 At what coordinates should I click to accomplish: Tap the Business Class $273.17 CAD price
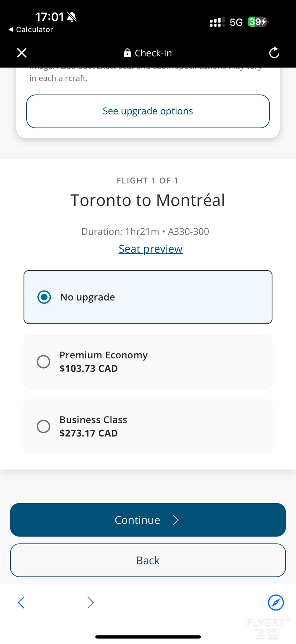[88, 433]
